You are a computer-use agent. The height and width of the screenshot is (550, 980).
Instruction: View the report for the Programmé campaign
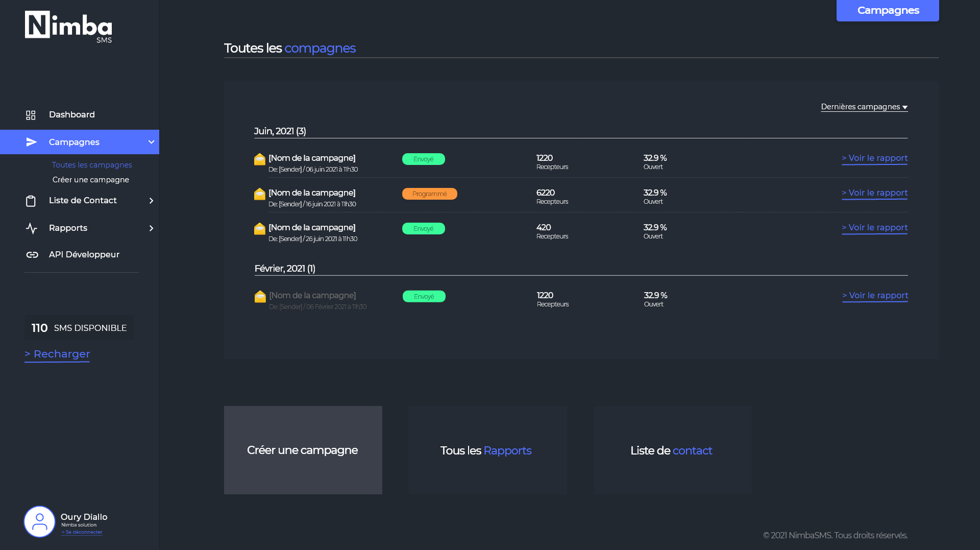click(874, 193)
